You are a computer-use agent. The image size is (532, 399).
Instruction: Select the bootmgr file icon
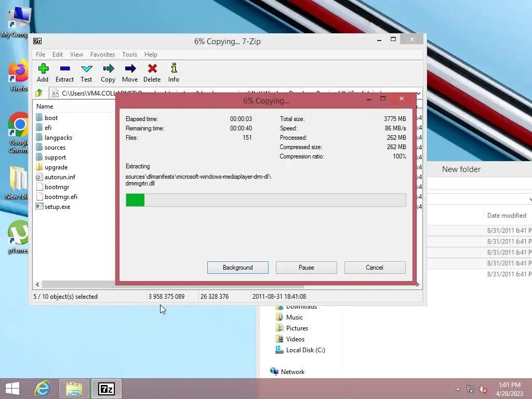click(x=39, y=187)
